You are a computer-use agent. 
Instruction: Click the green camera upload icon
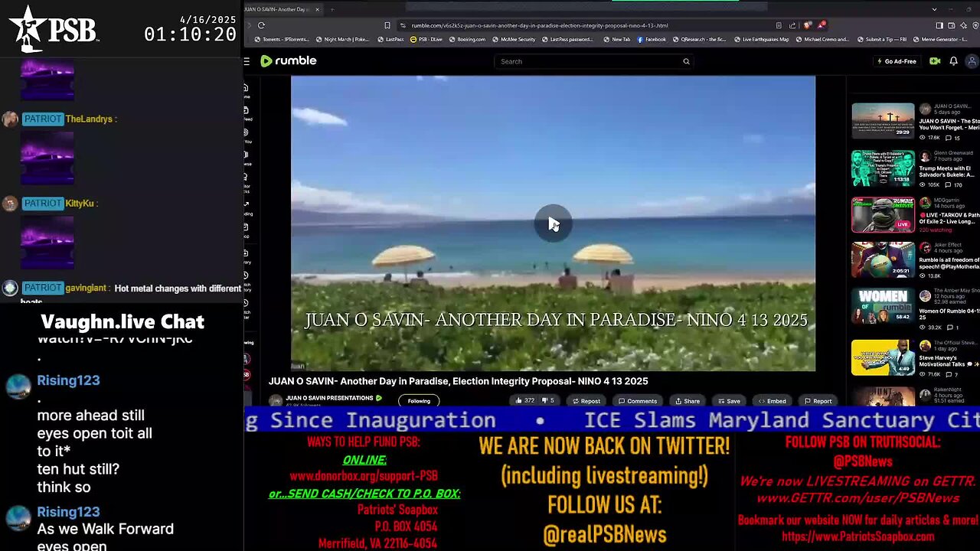coord(935,61)
